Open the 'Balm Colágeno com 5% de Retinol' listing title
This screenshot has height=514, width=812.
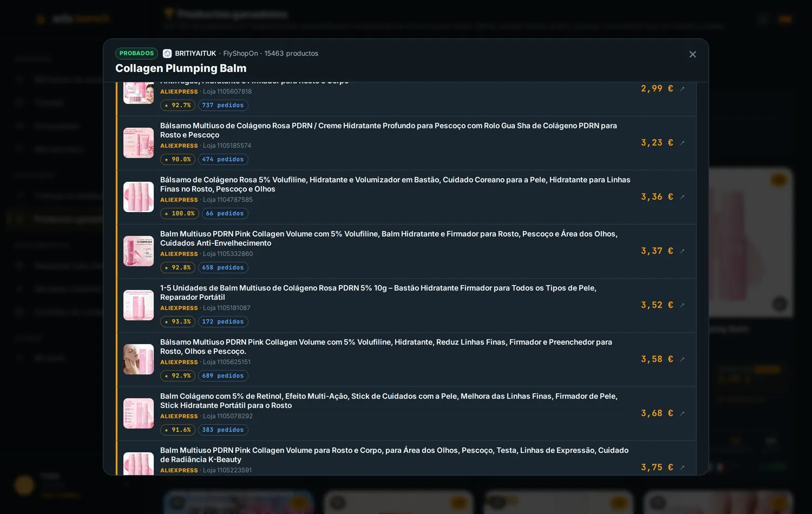click(x=389, y=401)
